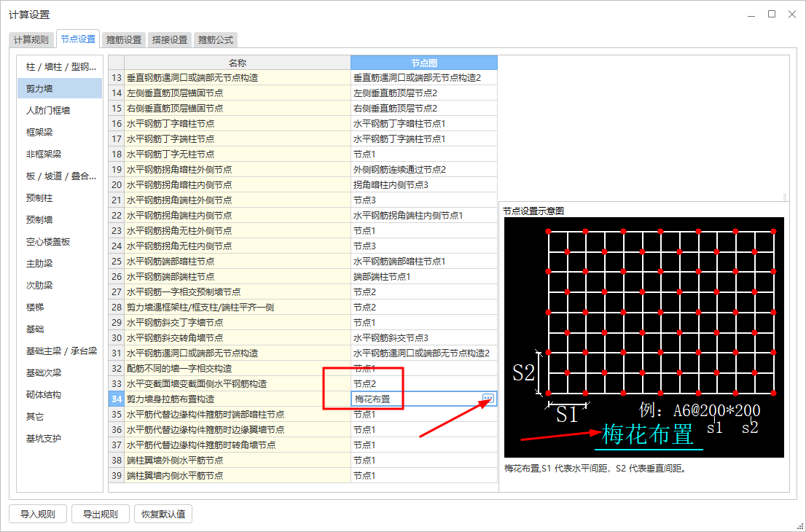The image size is (806, 532).
Task: Open the 箍筋设置 tab
Action: (x=124, y=39)
